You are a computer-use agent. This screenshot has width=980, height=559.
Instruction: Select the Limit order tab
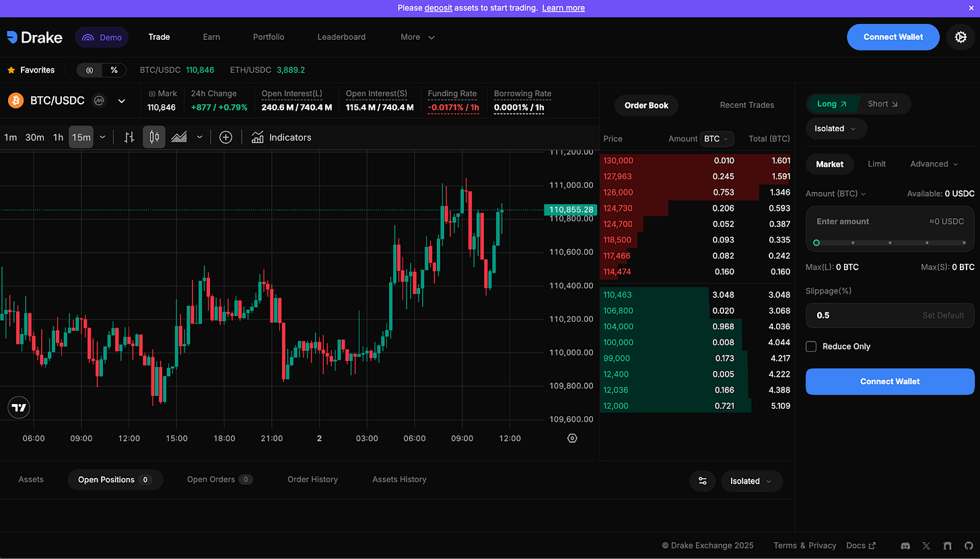point(877,164)
